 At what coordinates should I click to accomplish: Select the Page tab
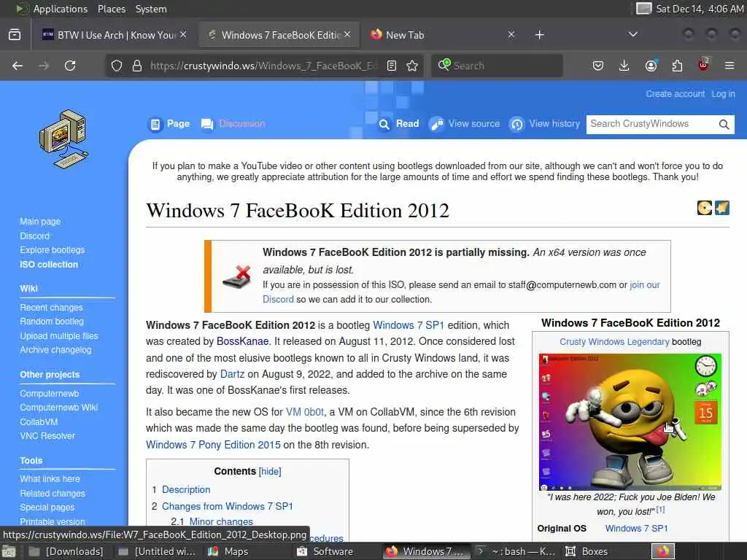click(169, 124)
